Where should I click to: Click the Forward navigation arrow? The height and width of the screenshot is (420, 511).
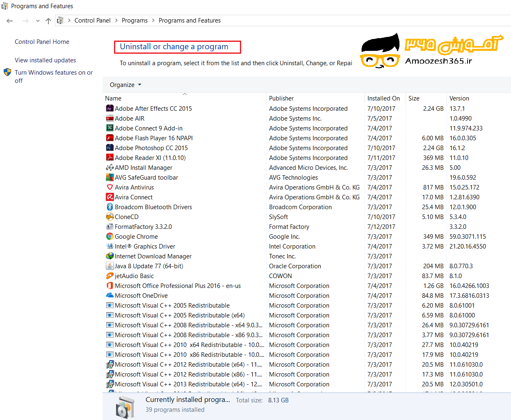pyautogui.click(x=25, y=21)
